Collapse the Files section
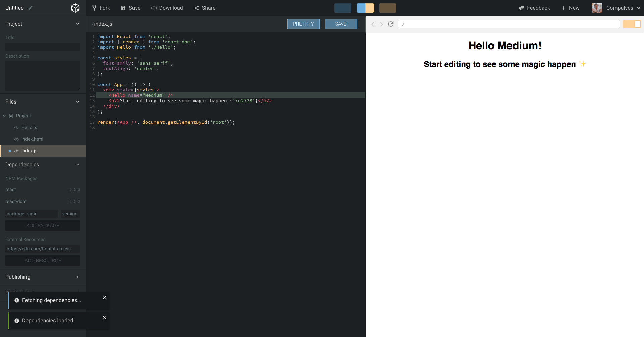The image size is (644, 337). pos(78,102)
